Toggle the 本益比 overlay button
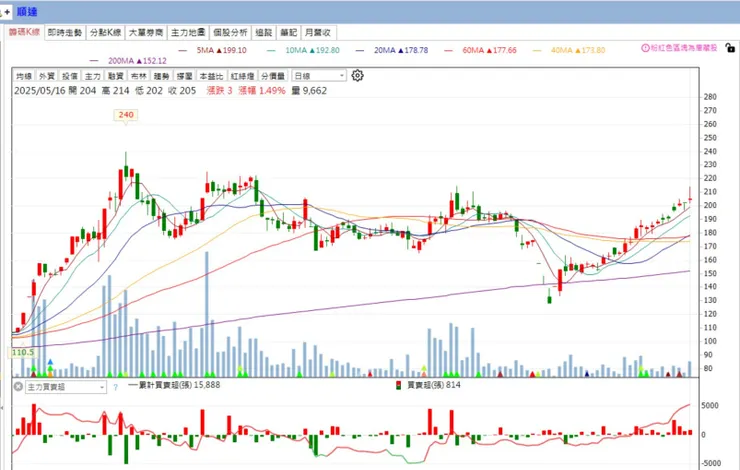 pos(211,76)
